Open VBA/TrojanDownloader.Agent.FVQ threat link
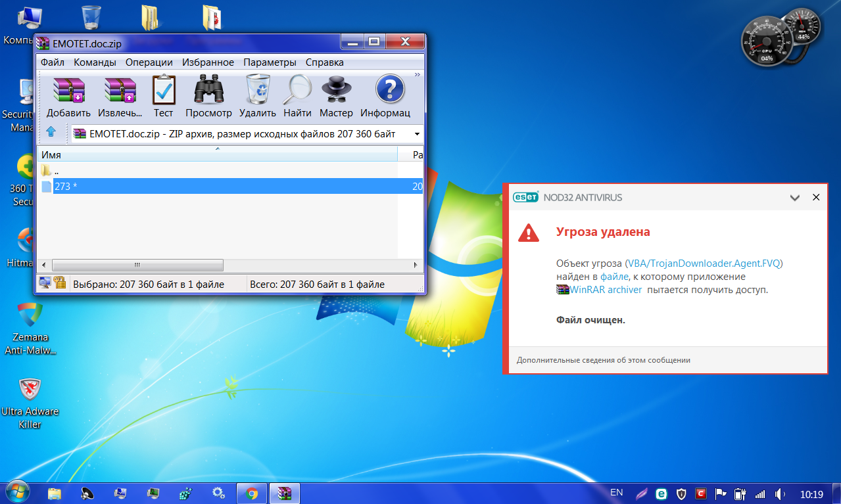This screenshot has height=504, width=841. tap(704, 263)
